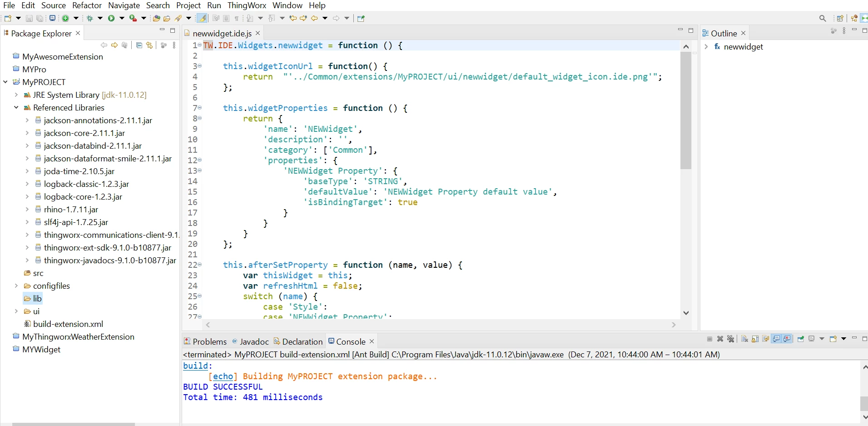Toggle Link with Editor in Package Explorer
The width and height of the screenshot is (868, 426).
click(149, 45)
